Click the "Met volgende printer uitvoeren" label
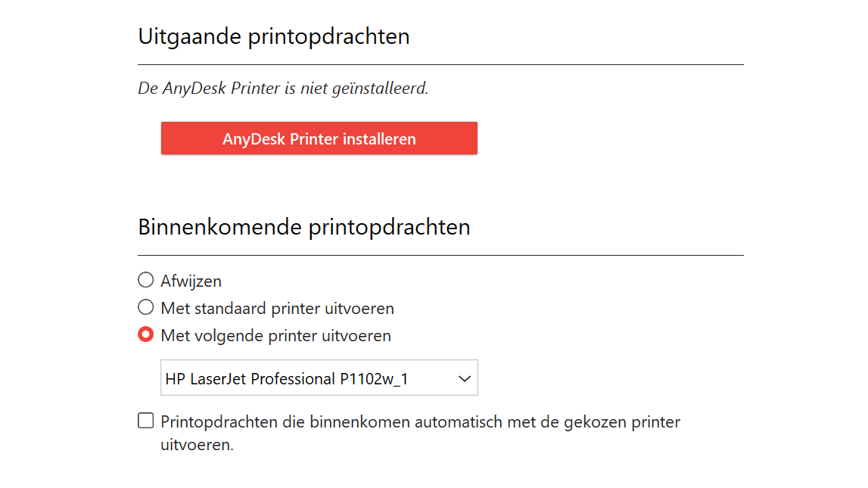The image size is (868, 488). (x=275, y=336)
